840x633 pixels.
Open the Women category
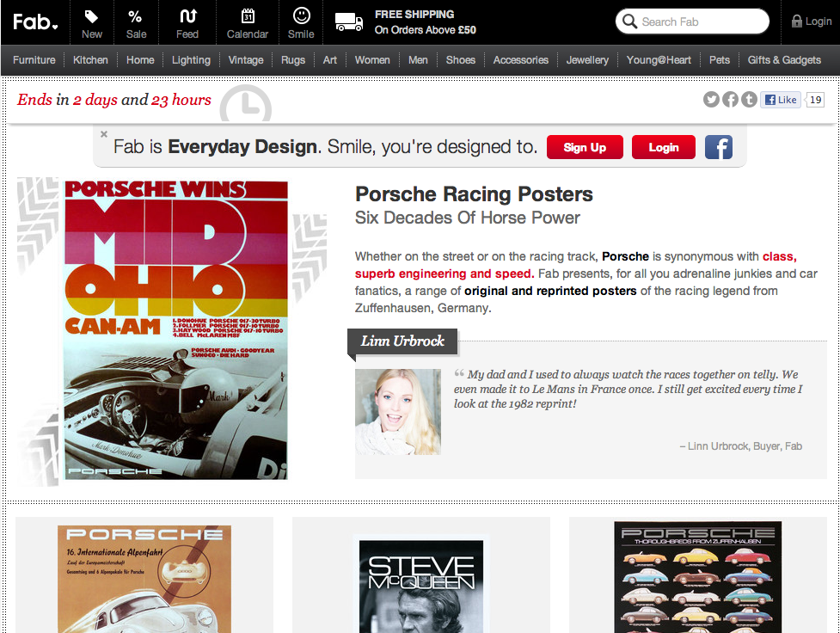[x=372, y=60]
